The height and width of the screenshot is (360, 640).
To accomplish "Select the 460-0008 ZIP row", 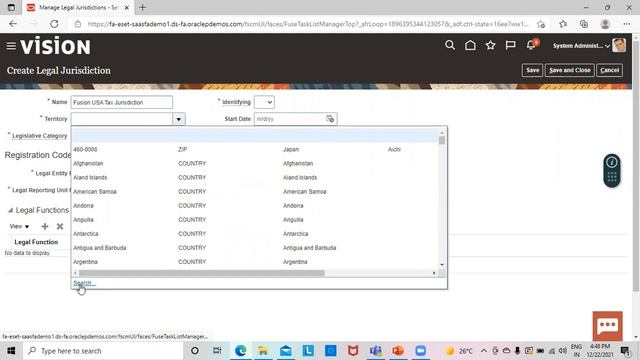I will (256, 149).
